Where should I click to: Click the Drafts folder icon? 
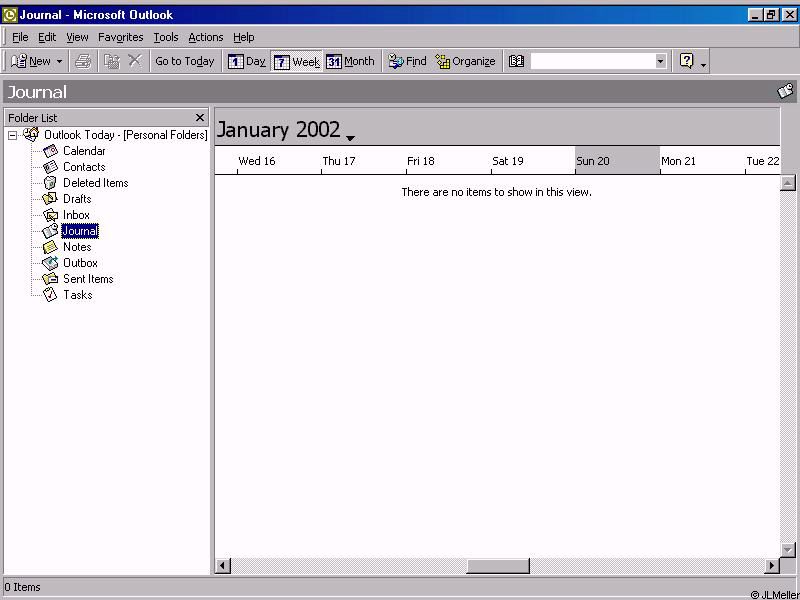[50, 199]
